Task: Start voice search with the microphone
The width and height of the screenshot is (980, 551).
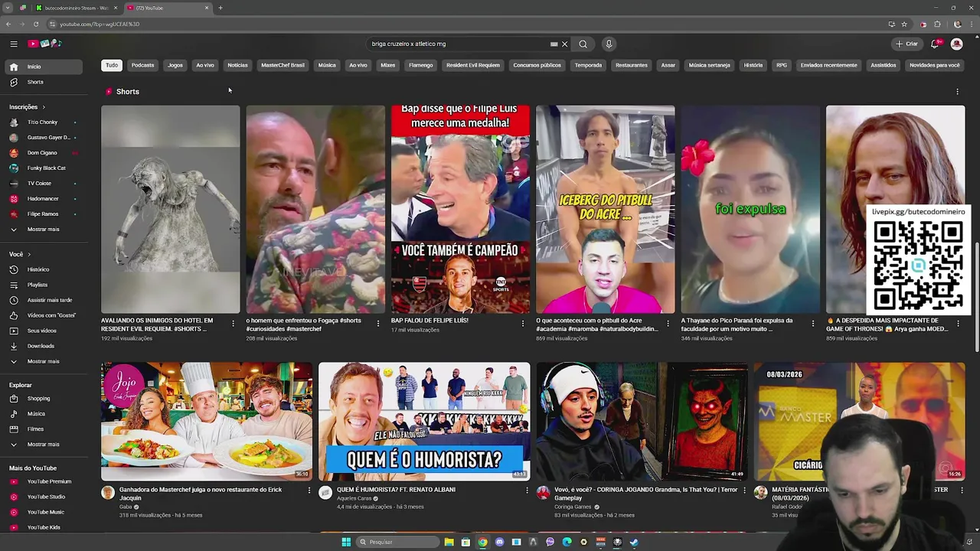Action: point(609,44)
